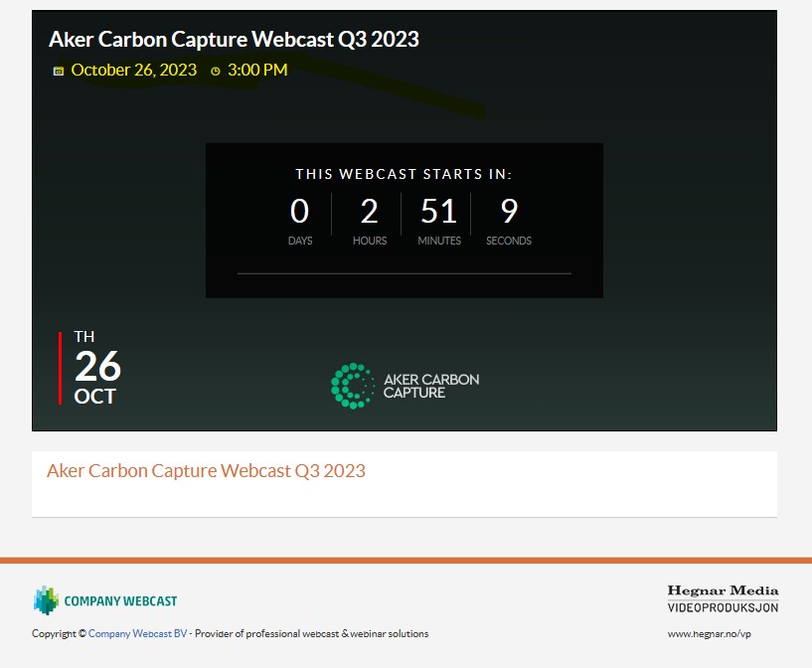This screenshot has height=668, width=812.
Task: Click the Company Webcast pixel logo icon
Action: point(46,600)
